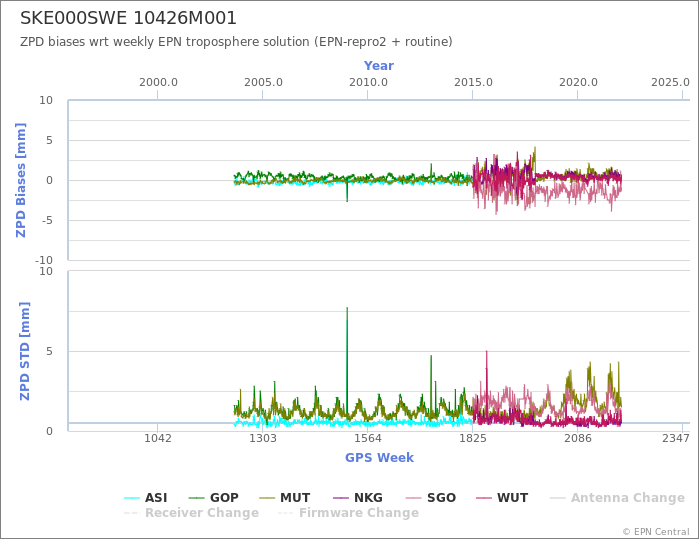
Task: Click the EPN Central credit link
Action: pos(656,532)
